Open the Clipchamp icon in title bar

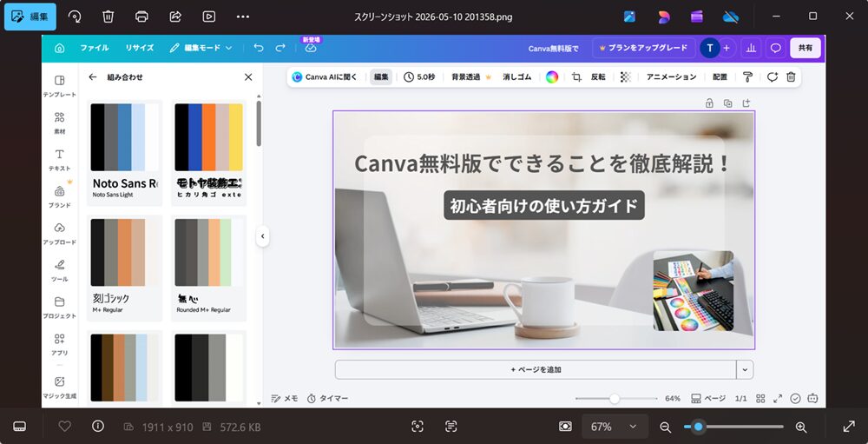697,17
